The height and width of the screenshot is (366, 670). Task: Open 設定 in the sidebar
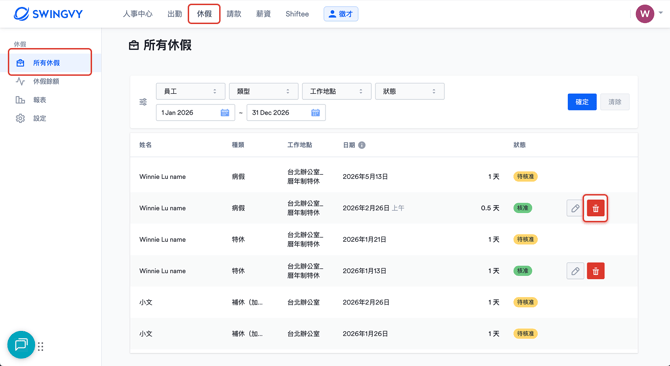pos(40,118)
